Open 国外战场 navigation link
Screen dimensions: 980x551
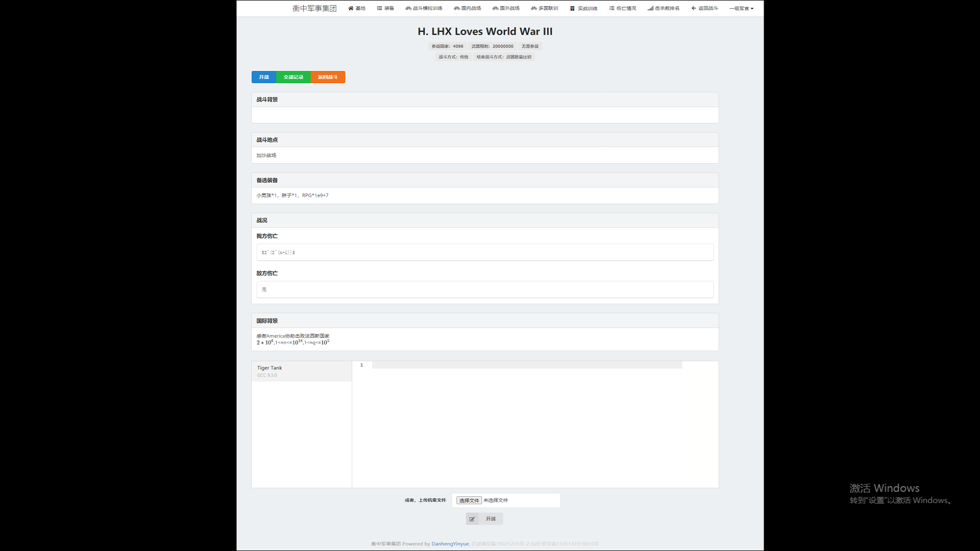506,8
